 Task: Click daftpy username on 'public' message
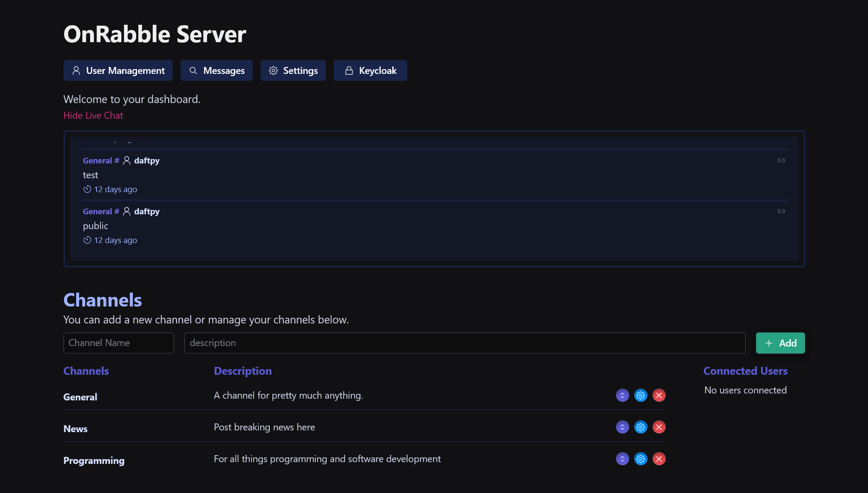[x=147, y=211]
